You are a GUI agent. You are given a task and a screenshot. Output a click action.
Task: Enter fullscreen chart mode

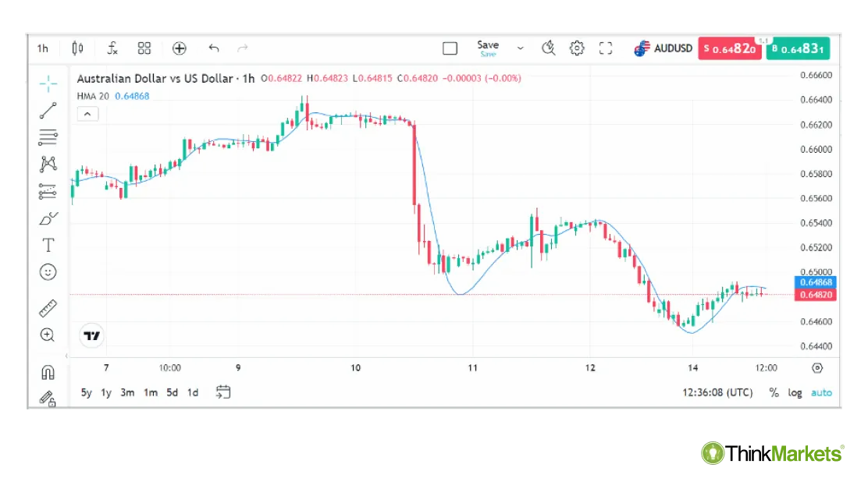point(606,48)
